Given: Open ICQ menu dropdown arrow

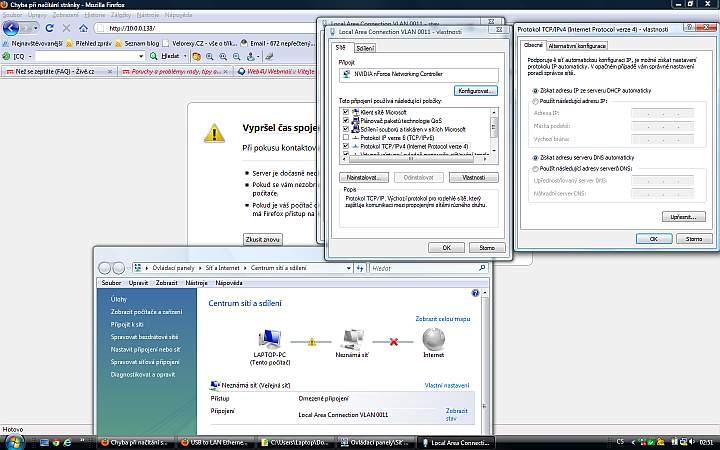Looking at the screenshot, I should (x=30, y=56).
